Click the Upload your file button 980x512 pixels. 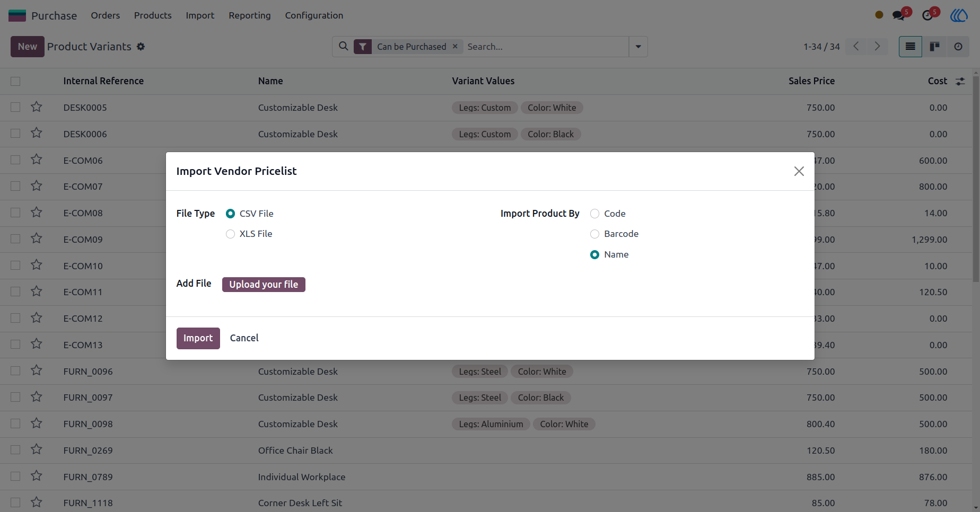click(x=264, y=285)
